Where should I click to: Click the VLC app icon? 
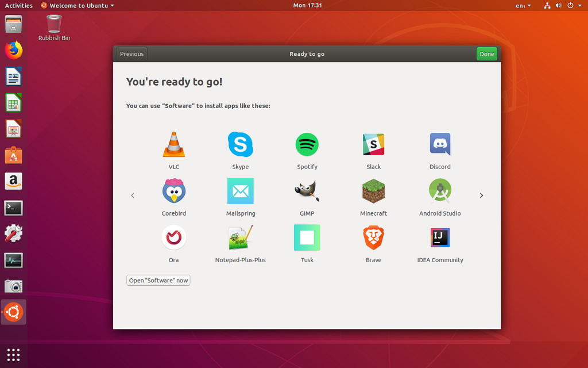[173, 144]
